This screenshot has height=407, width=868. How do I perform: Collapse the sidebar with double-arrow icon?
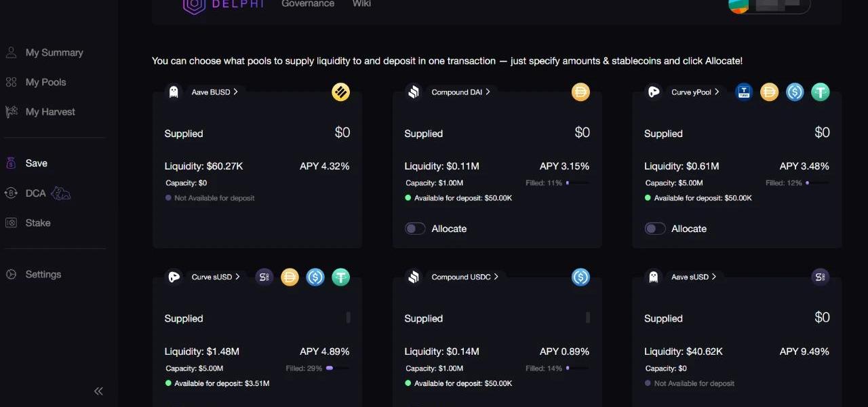coord(98,391)
